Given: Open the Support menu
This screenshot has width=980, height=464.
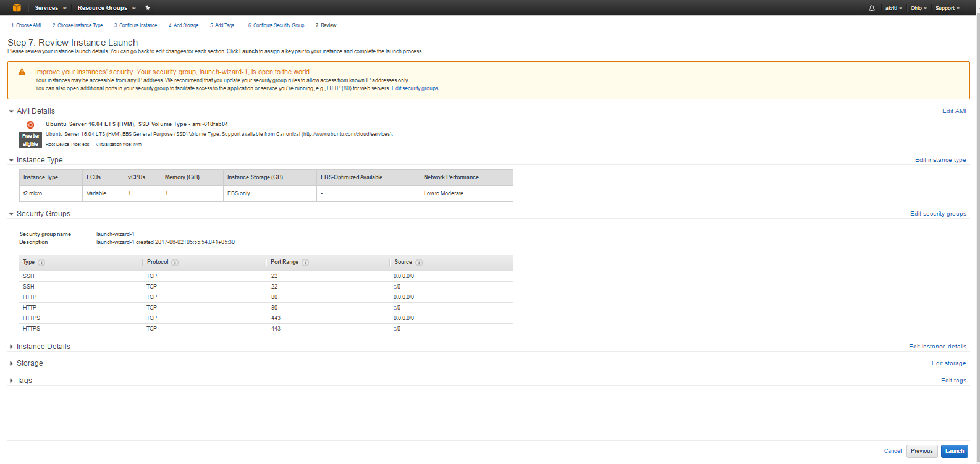Looking at the screenshot, I should (x=947, y=8).
